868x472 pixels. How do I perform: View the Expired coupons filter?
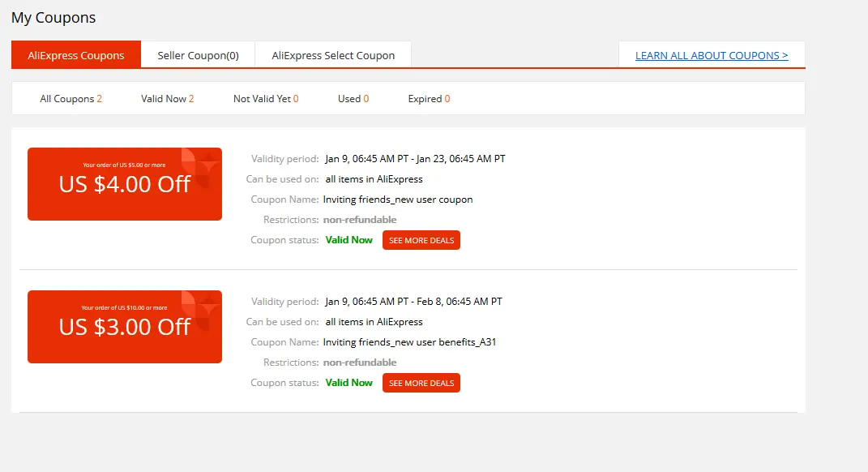pyautogui.click(x=429, y=99)
